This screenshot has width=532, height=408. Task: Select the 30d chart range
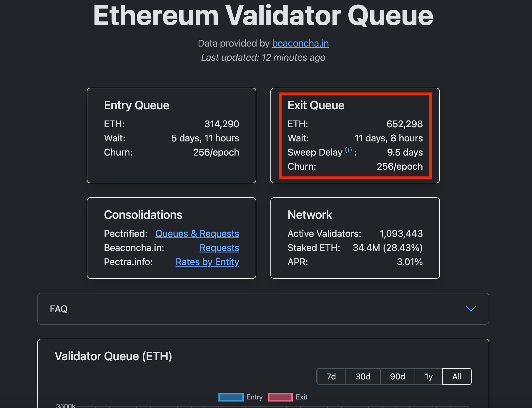[x=363, y=376]
